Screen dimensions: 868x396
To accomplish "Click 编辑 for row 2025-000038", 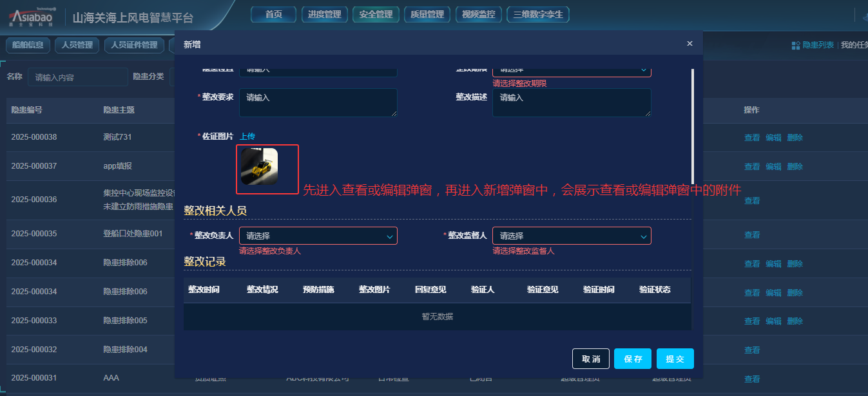I will click(773, 138).
